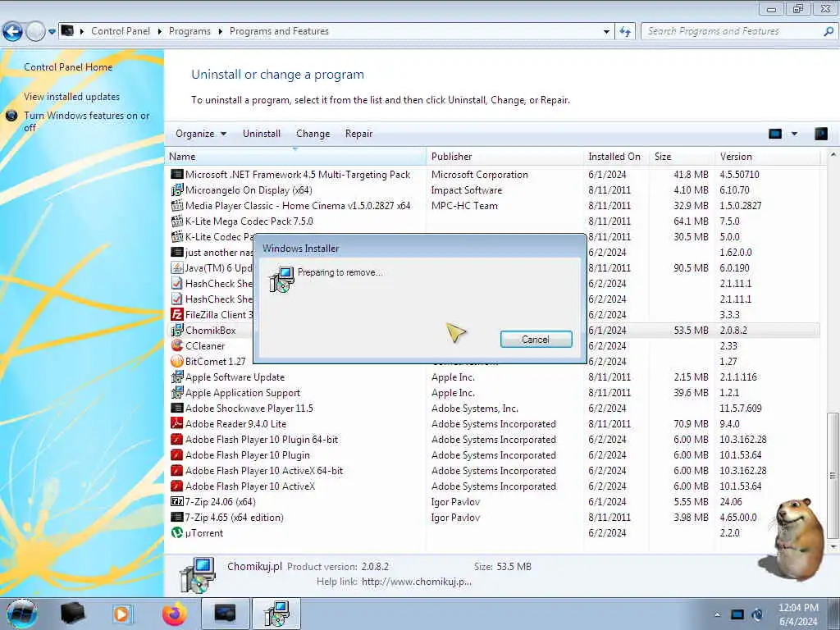Click the change view icon in toolbar
The image size is (840, 630).
pyautogui.click(x=775, y=134)
